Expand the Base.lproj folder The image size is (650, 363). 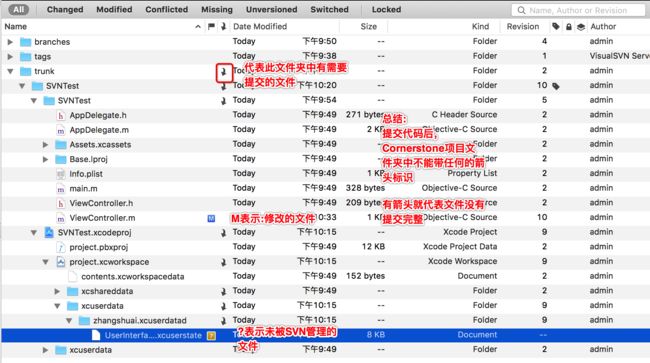pyautogui.click(x=45, y=159)
